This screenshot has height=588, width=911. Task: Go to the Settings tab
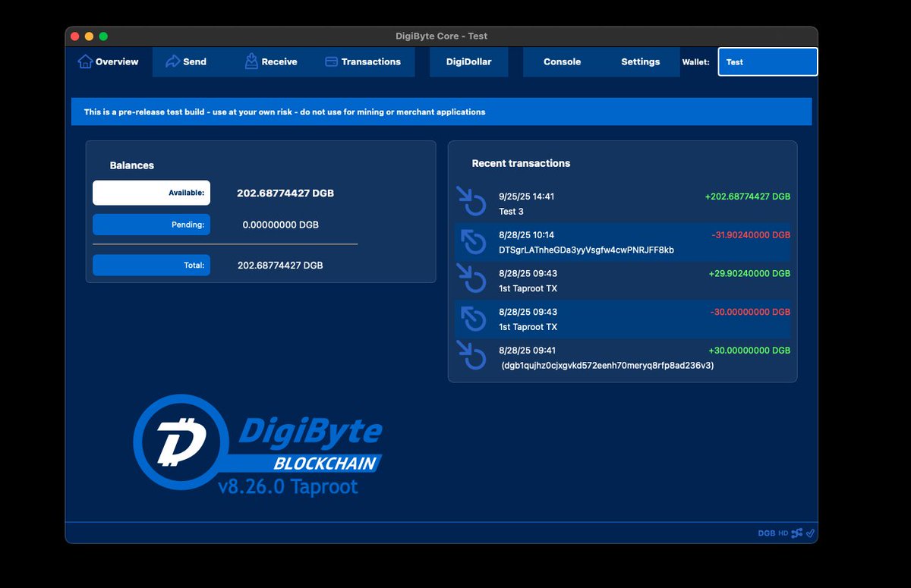640,61
